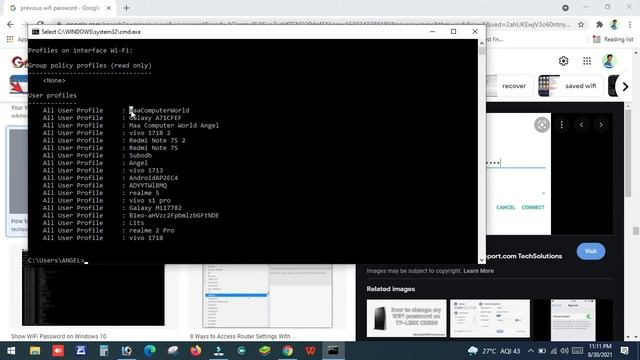The height and width of the screenshot is (360, 640).
Task: Go to previous image in preview
Action: pos(581,124)
